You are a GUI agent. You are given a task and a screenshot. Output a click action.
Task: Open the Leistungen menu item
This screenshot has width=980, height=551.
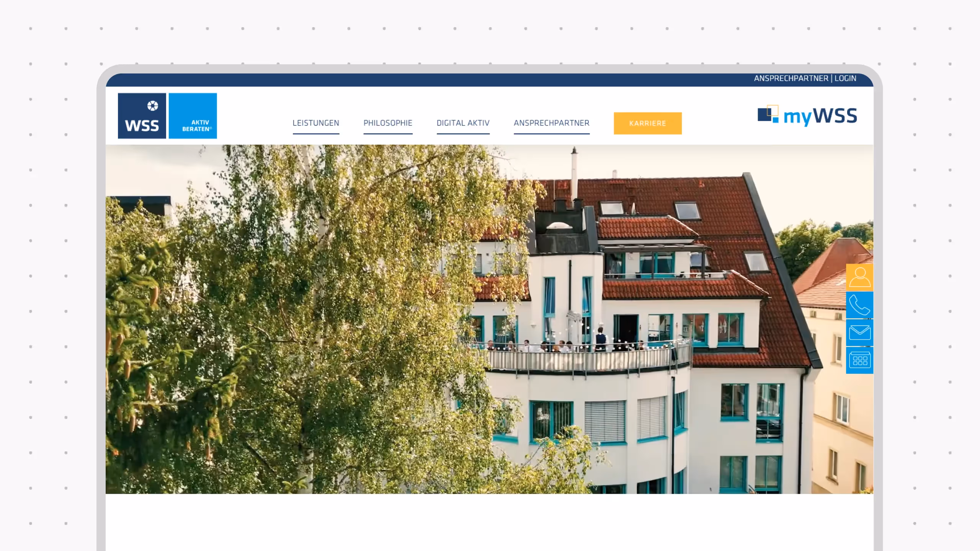(316, 123)
